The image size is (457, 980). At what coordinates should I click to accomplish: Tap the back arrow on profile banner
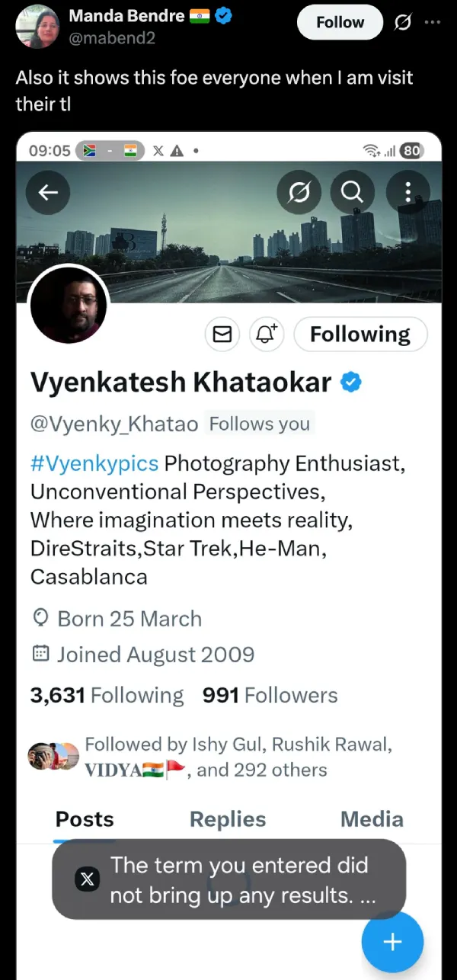click(x=48, y=193)
